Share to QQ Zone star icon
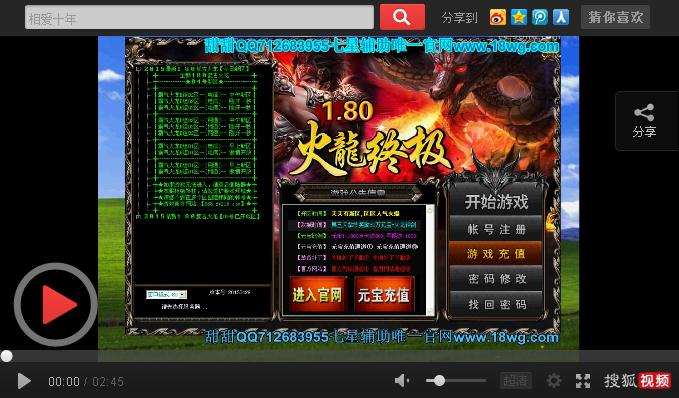This screenshot has height=398, width=679. pyautogui.click(x=519, y=17)
